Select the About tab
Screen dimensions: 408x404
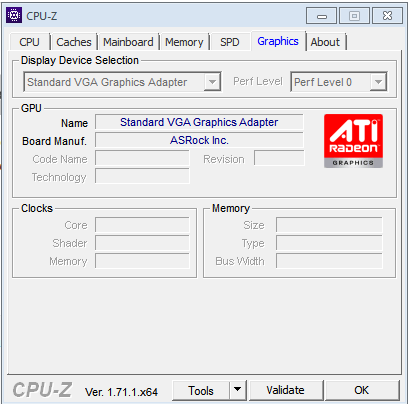pos(325,42)
